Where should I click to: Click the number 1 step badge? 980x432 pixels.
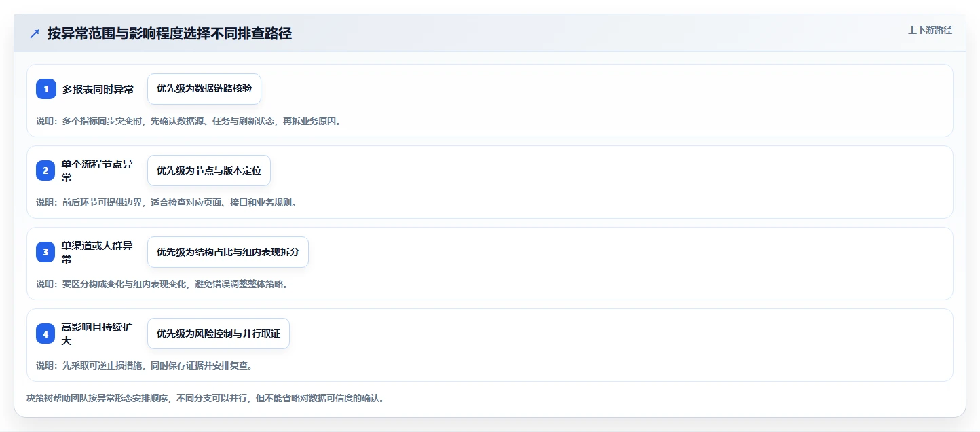(46, 89)
